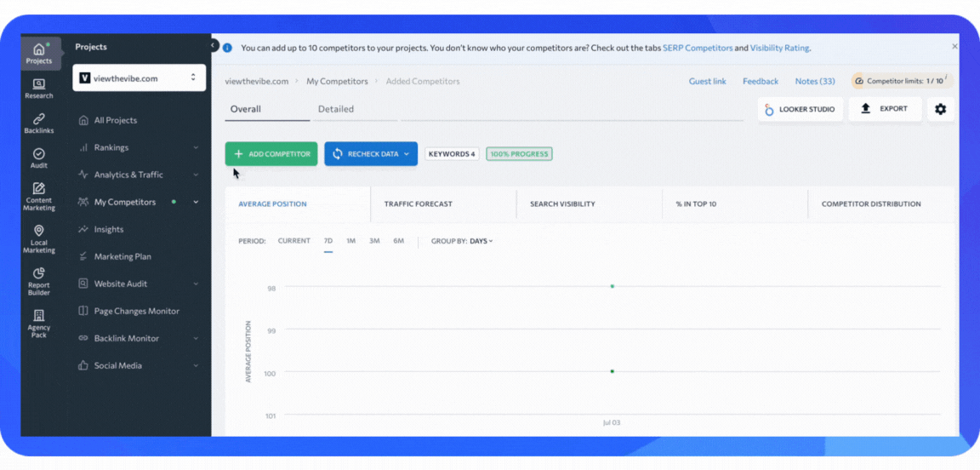
Task: Click the My Competitors breadcrumb
Action: click(x=337, y=82)
